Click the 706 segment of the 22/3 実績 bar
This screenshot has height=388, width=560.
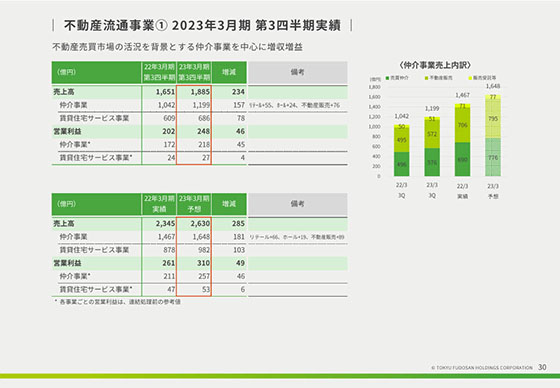coord(462,125)
